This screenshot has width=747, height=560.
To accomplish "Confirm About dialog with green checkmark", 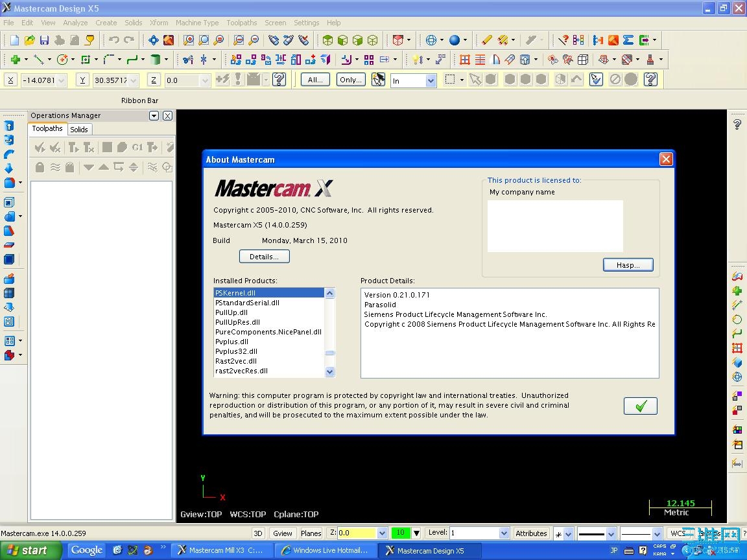I will coord(641,406).
